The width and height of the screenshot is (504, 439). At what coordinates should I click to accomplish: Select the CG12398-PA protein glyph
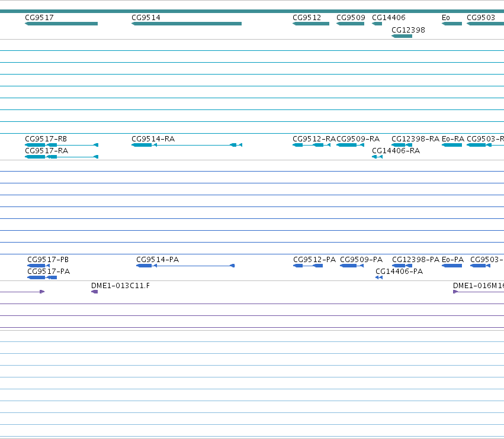(x=402, y=266)
